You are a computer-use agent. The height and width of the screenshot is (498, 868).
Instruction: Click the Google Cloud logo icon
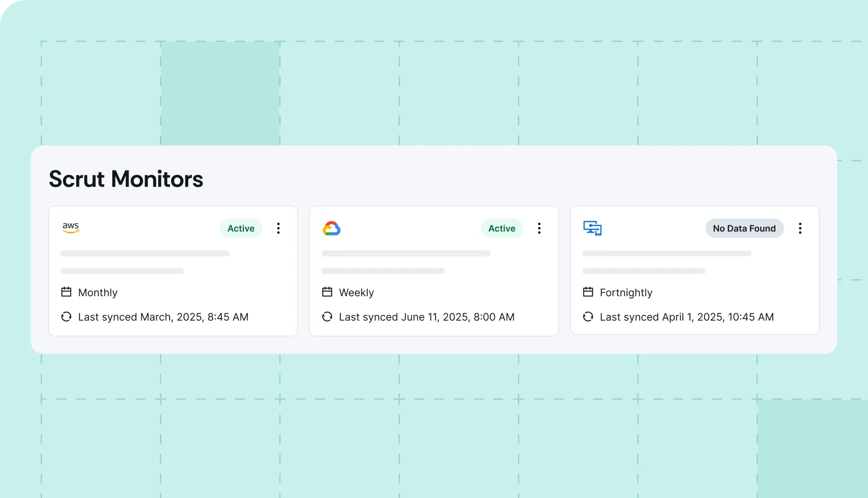point(331,228)
